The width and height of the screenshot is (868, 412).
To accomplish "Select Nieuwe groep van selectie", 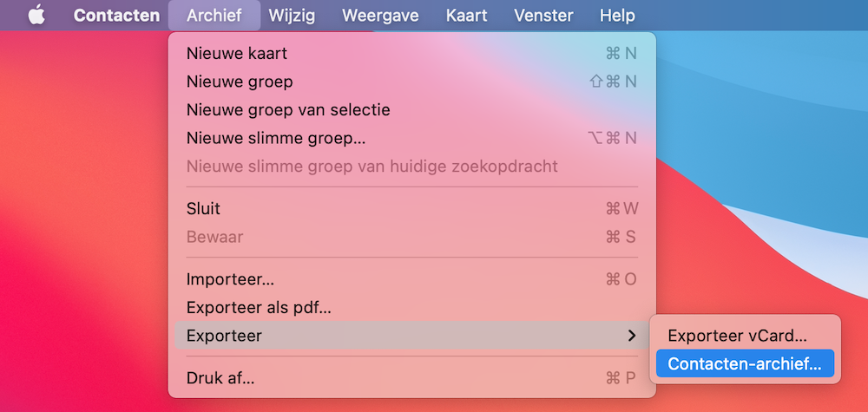I will [x=411, y=110].
